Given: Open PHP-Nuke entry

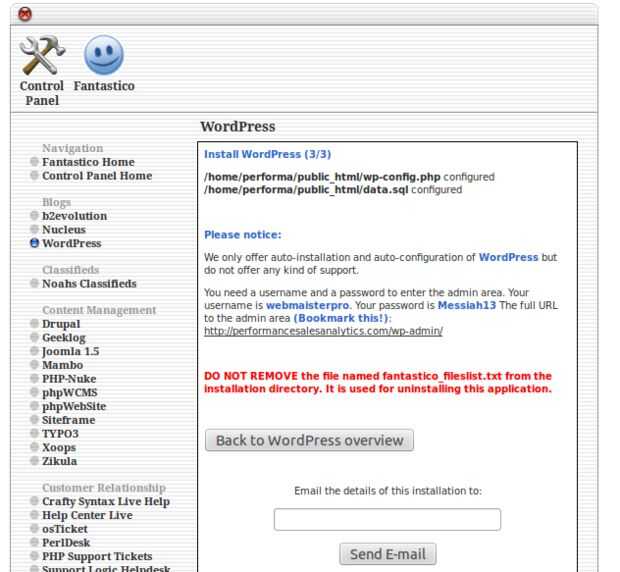Looking at the screenshot, I should coord(69,379).
